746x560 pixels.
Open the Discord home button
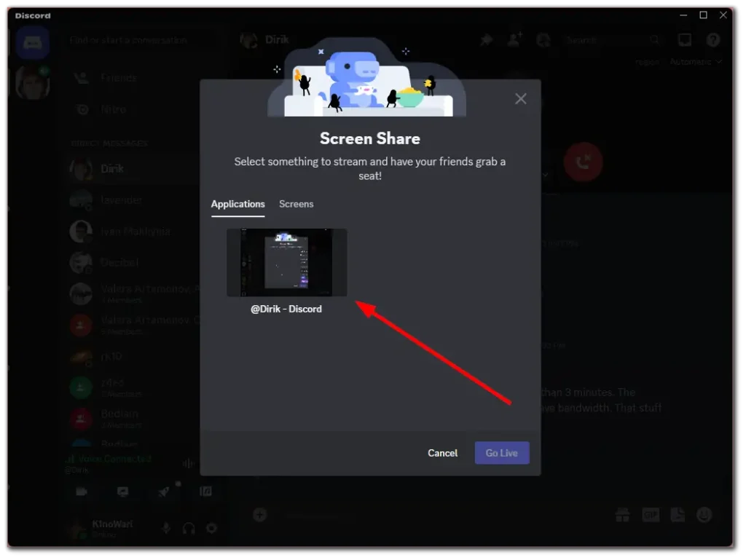[x=32, y=43]
